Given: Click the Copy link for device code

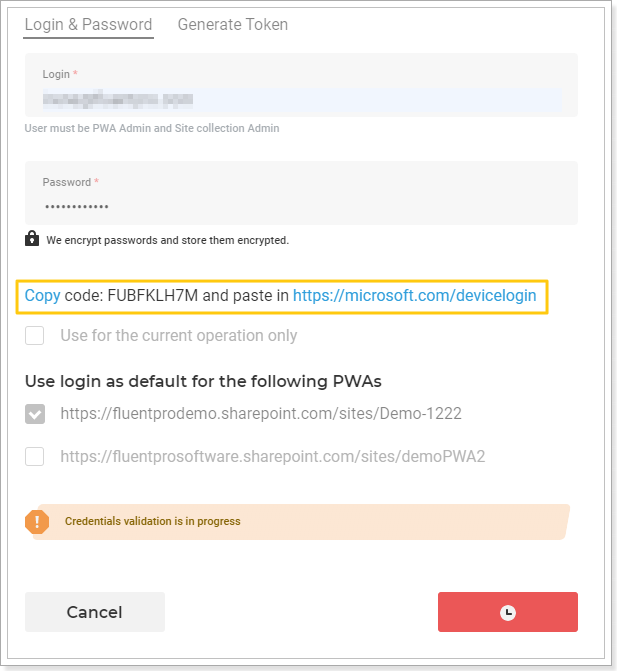Looking at the screenshot, I should 42,296.
